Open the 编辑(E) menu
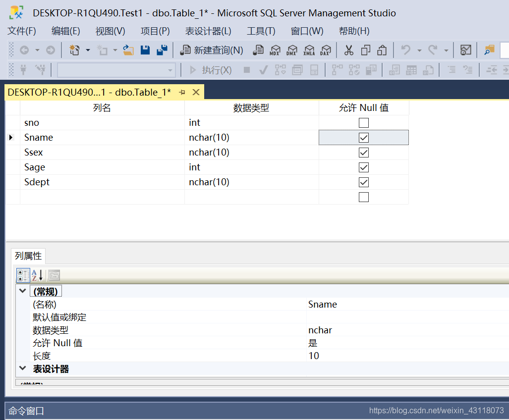 (x=65, y=31)
